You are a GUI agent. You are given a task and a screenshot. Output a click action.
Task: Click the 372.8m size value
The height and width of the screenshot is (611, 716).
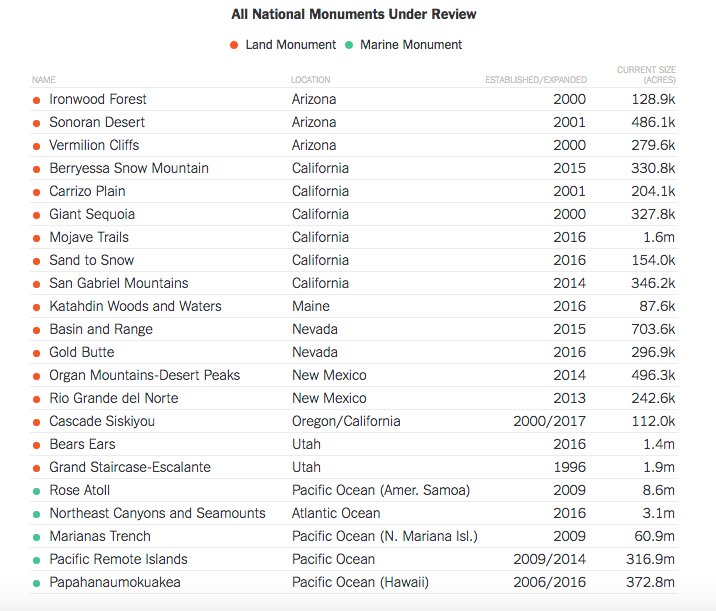[650, 582]
